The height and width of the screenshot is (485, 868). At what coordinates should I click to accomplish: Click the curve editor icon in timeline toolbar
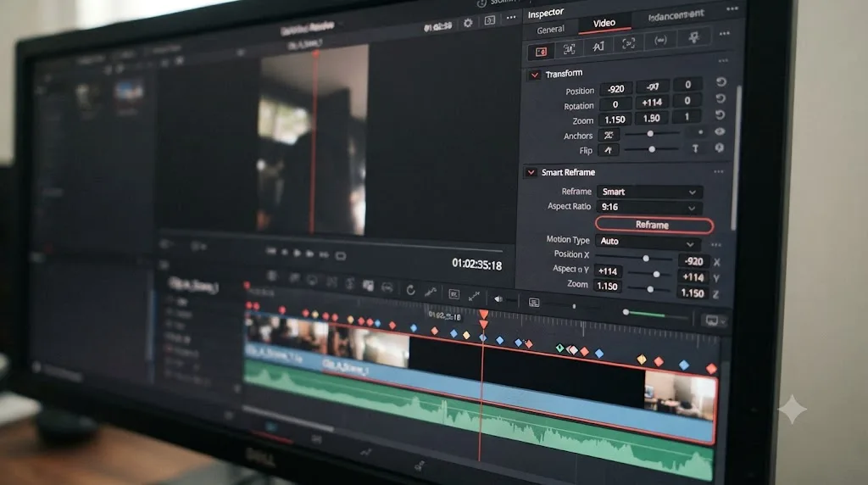click(430, 292)
